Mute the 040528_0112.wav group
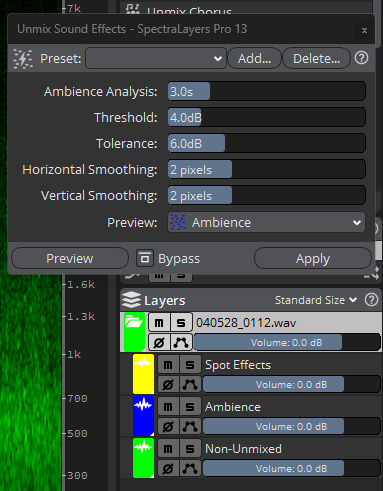 (159, 323)
